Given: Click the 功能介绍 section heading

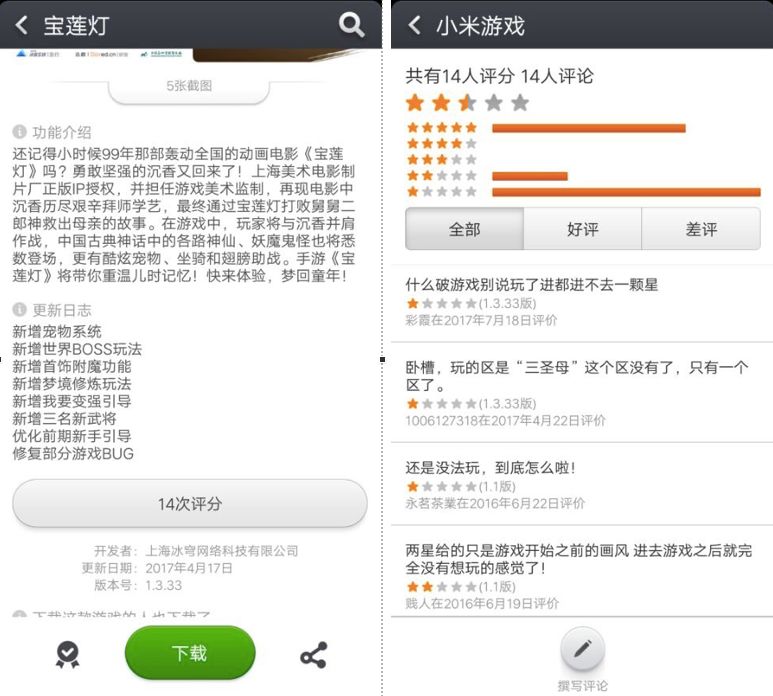Looking at the screenshot, I should pyautogui.click(x=62, y=132).
